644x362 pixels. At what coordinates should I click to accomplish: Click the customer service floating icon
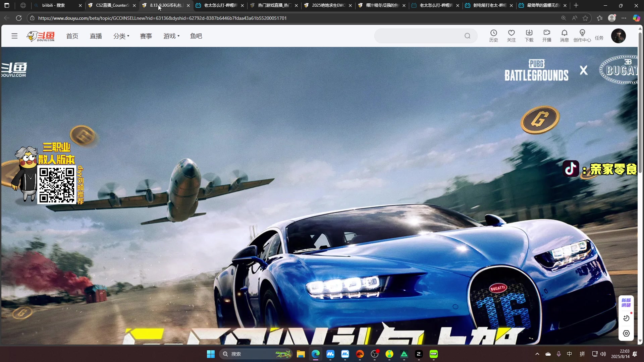(x=626, y=333)
